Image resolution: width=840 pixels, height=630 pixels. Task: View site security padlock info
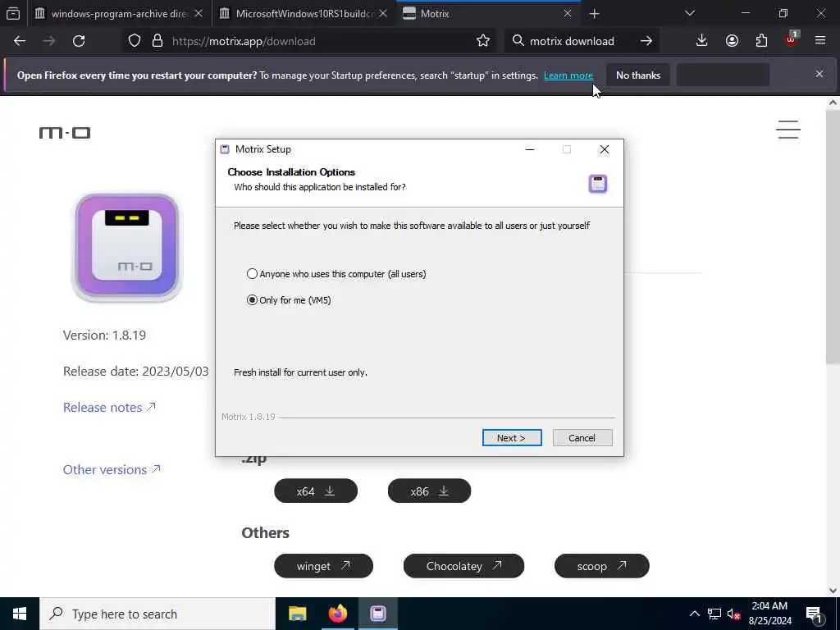tap(157, 41)
